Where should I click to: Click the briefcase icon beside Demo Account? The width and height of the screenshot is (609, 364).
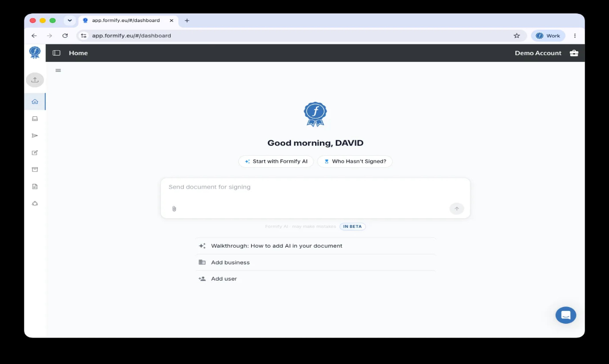574,53
